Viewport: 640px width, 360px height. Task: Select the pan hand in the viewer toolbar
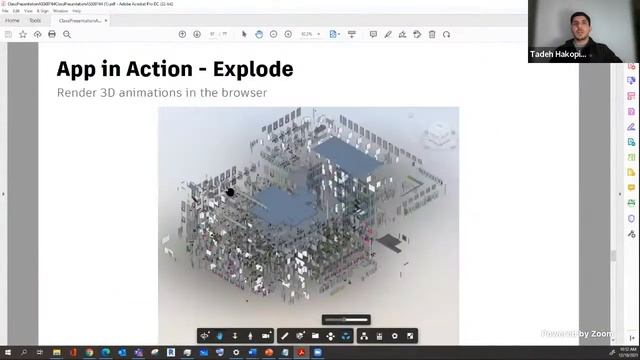[220, 336]
